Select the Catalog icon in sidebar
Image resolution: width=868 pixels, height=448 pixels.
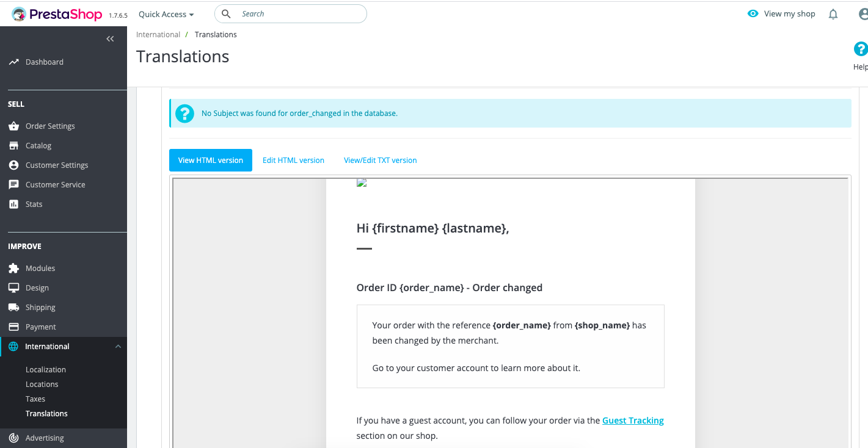(13, 145)
